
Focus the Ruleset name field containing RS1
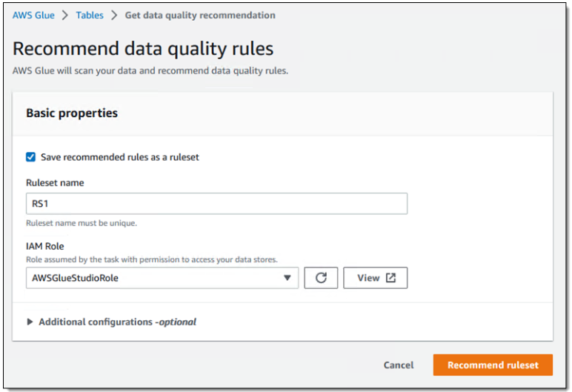pyautogui.click(x=216, y=204)
